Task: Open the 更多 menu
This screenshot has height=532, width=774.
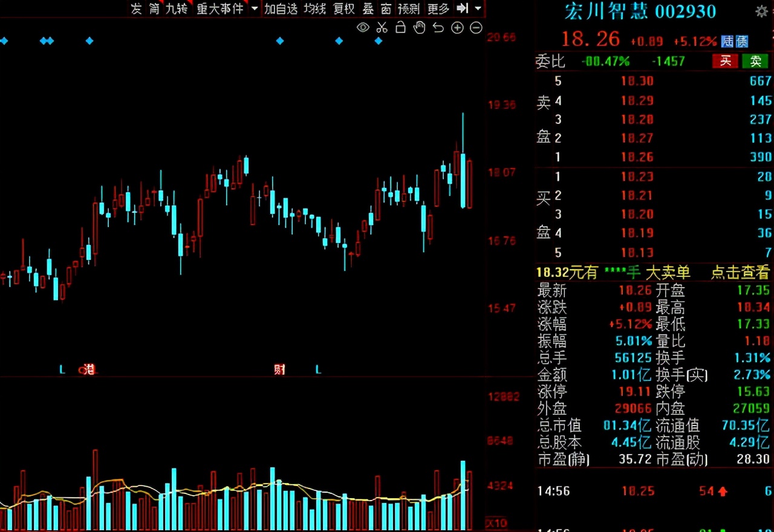Action: (438, 9)
